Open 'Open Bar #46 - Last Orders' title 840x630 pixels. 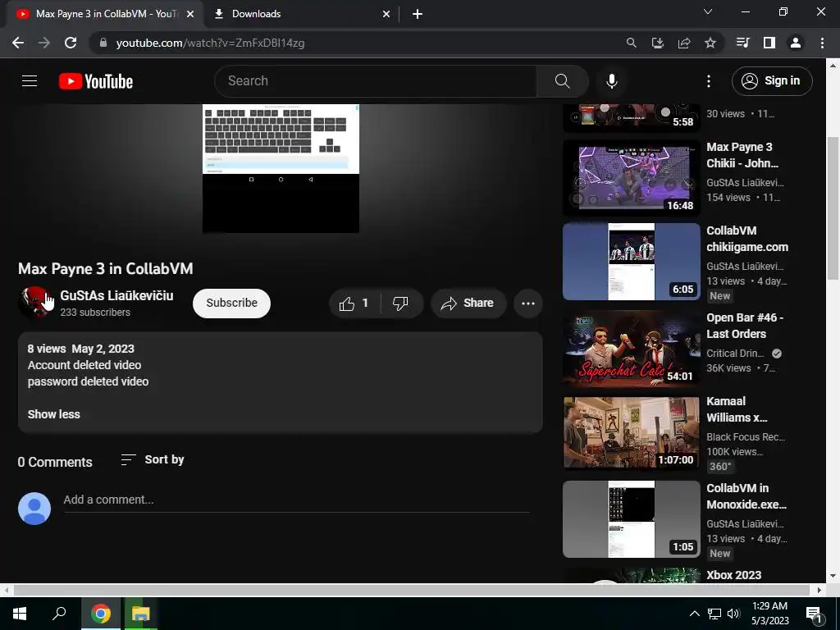745,326
